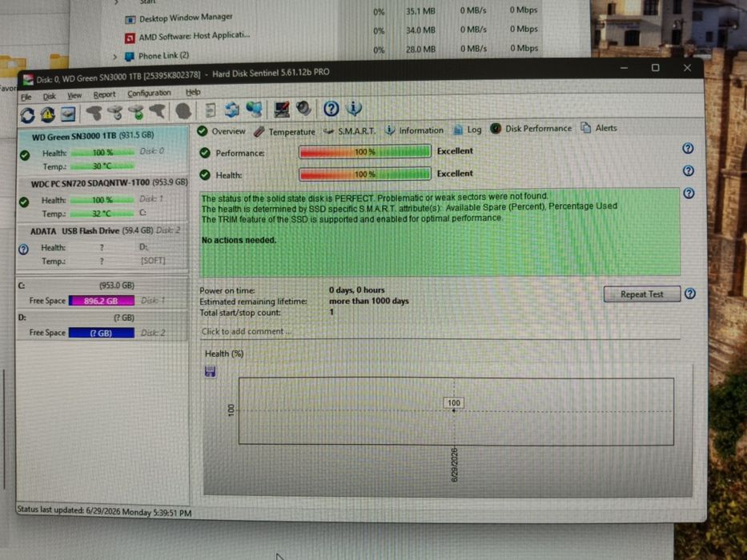Select Desktop Window Manager in Task Manager
Screen dimensions: 747x560
click(186, 18)
